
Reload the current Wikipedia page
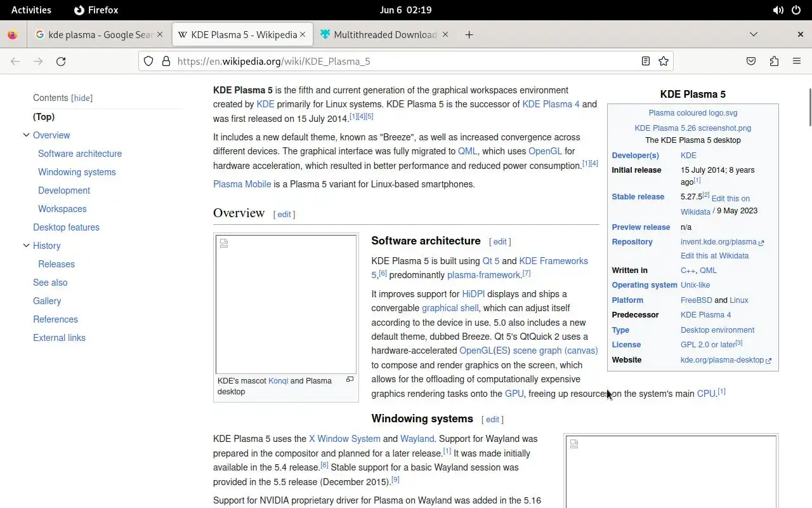tap(61, 61)
